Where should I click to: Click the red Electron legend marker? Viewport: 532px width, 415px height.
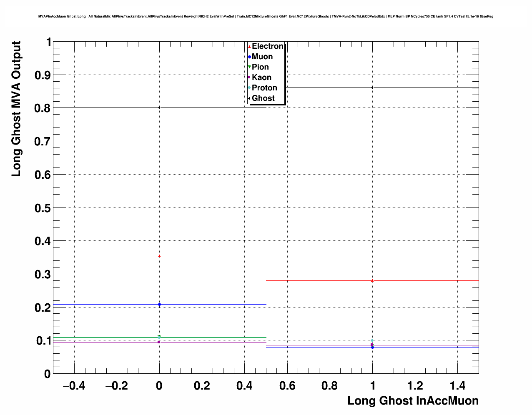pyautogui.click(x=249, y=46)
